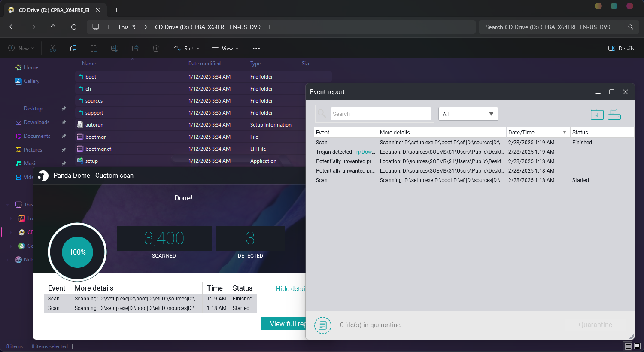Click the quarantine list icon beside file count
Viewport: 644px width, 352px height.
point(323,325)
